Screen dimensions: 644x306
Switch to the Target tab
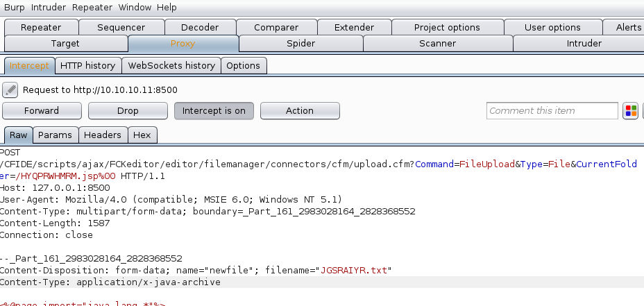click(x=65, y=44)
